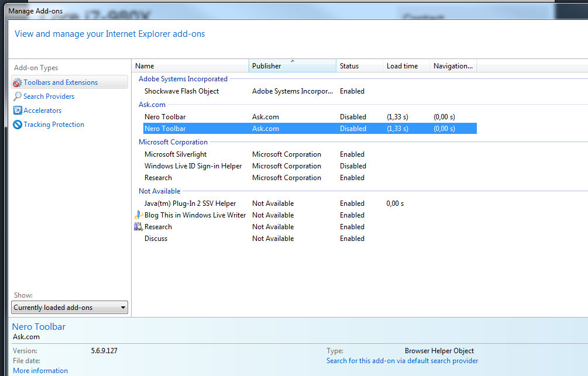Switch to Accelerators add-on type
The image size is (588, 376).
pyautogui.click(x=42, y=110)
